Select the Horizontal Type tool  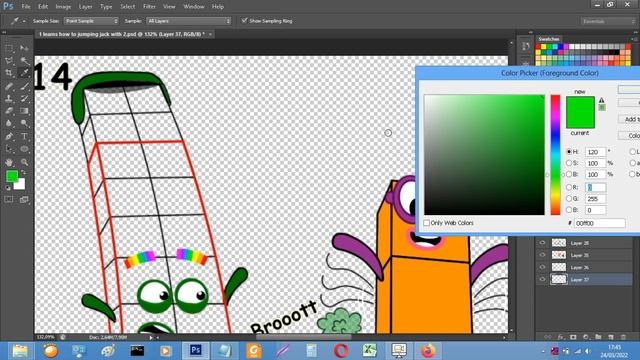click(x=24, y=136)
